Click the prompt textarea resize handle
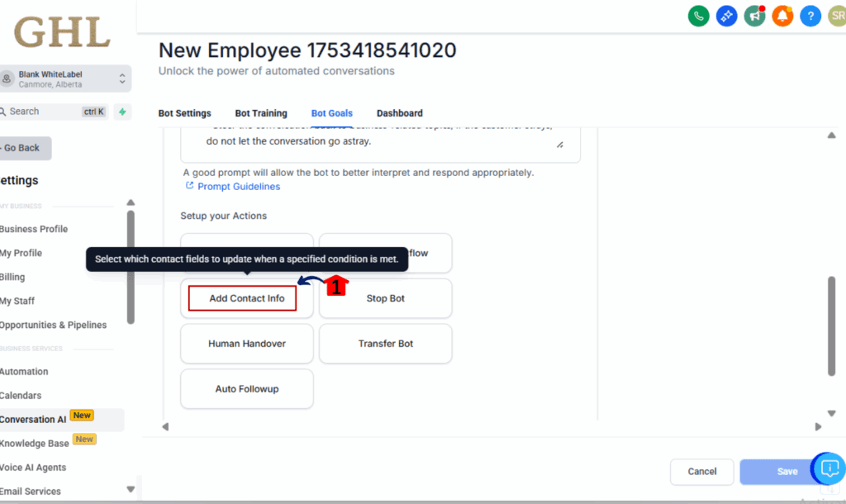The image size is (846, 504). point(560,145)
